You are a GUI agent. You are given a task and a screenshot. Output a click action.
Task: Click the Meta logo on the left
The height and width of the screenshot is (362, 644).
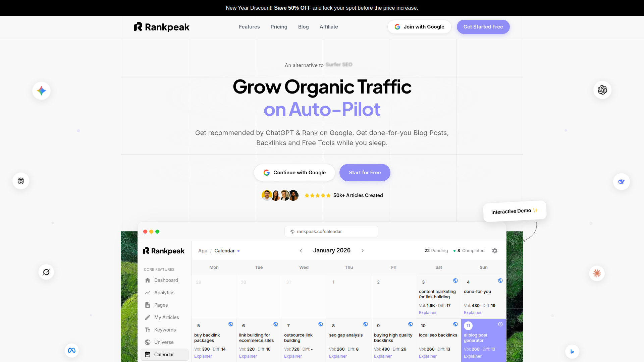point(71,350)
